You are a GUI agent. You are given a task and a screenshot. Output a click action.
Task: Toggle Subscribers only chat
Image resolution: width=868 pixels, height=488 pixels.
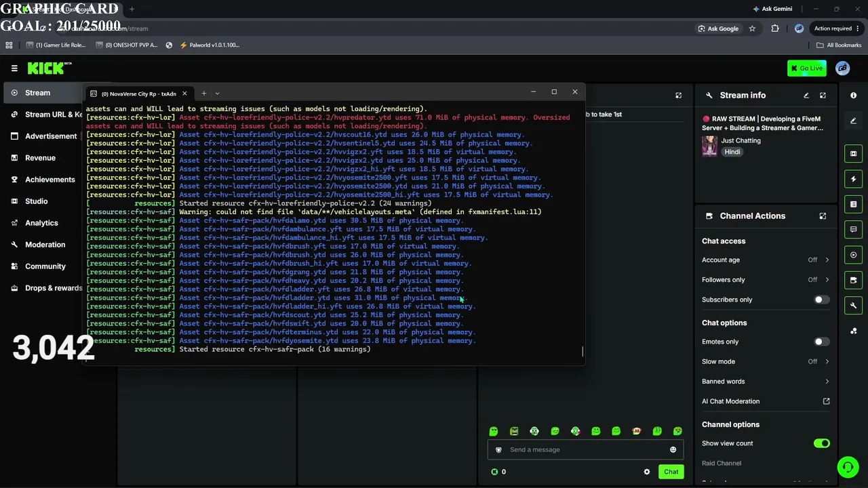(821, 300)
